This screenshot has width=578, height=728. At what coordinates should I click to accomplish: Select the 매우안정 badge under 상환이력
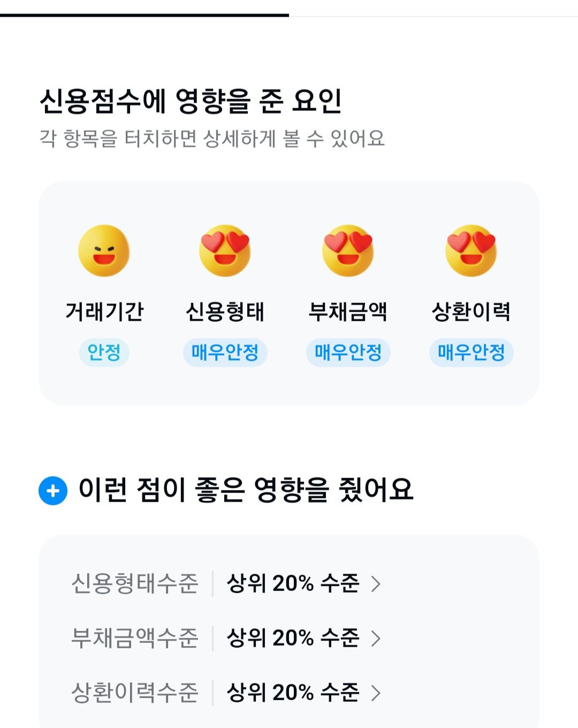pyautogui.click(x=471, y=352)
